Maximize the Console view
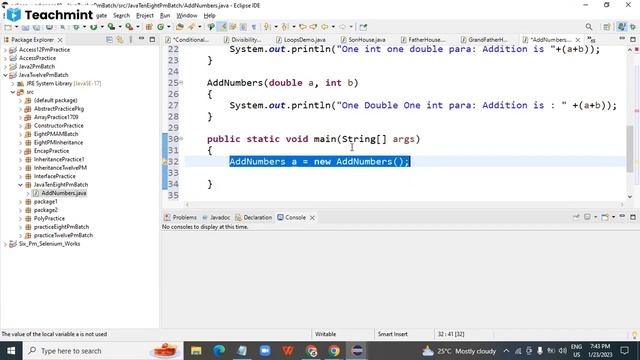The height and width of the screenshot is (360, 640). [633, 217]
